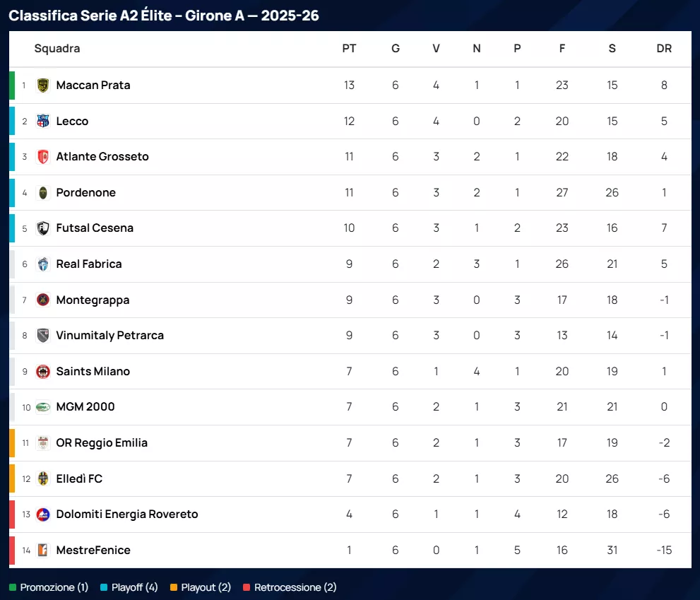This screenshot has height=600, width=700.
Task: Click the Atlante Grosseto club badge
Action: coord(43,157)
